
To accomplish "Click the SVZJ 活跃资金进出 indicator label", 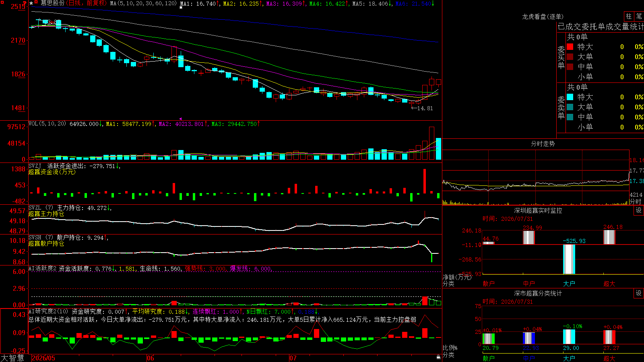I will [74, 166].
